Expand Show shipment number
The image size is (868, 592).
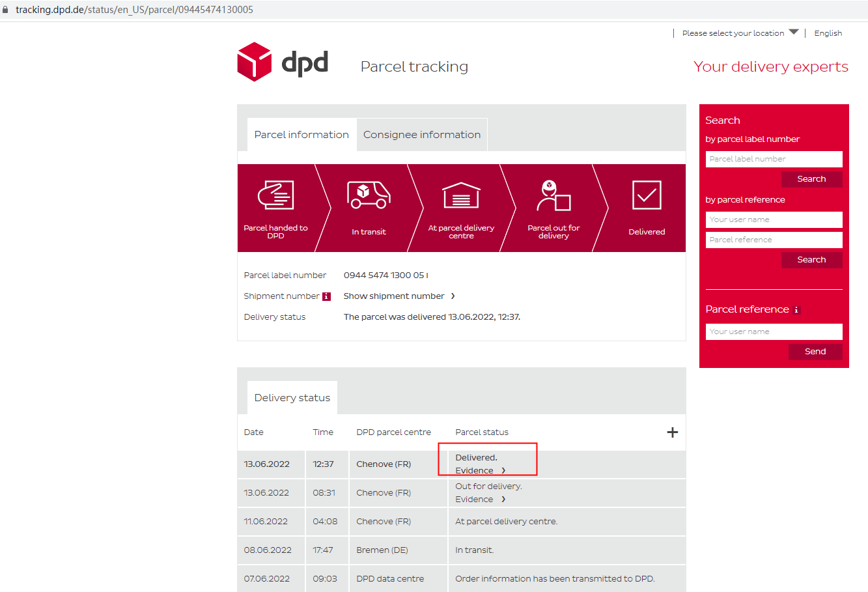coord(399,296)
